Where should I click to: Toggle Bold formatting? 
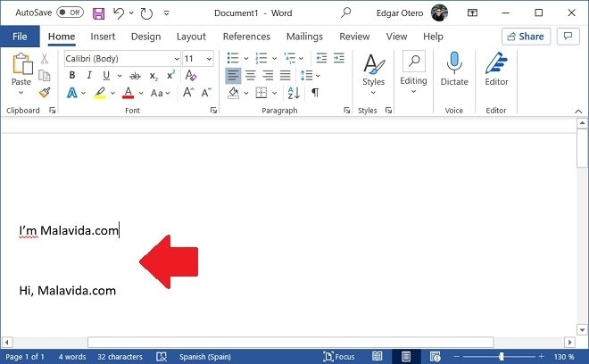(72, 76)
